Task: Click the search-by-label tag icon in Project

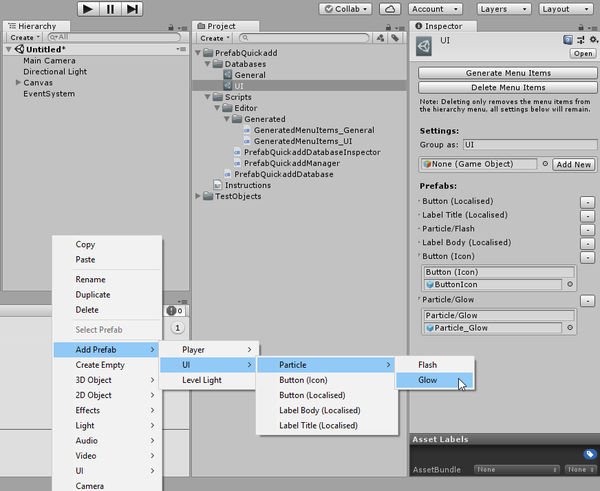Action: [395, 38]
